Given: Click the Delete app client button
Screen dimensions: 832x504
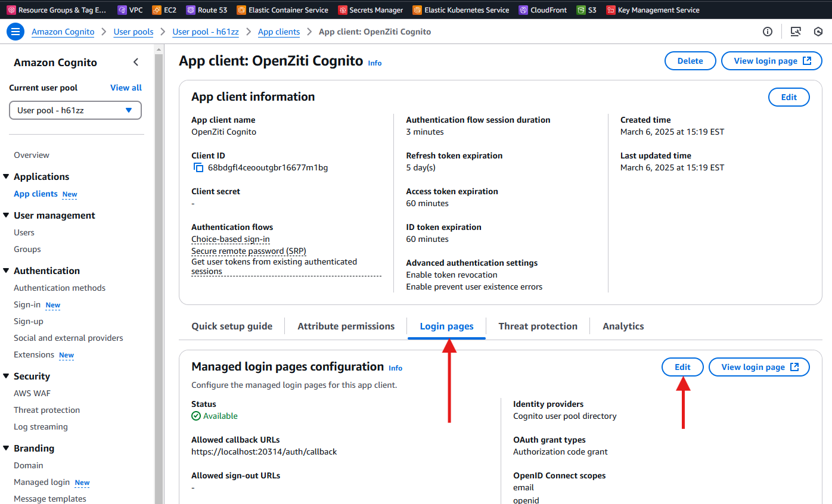Looking at the screenshot, I should point(690,61).
